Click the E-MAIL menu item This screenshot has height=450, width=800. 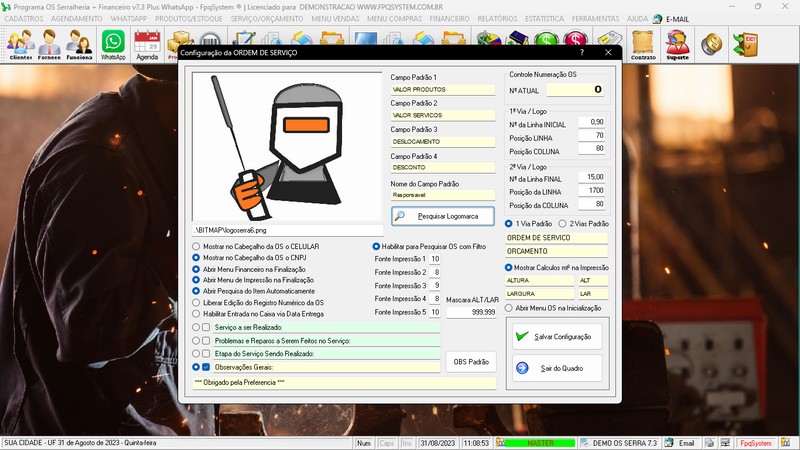pyautogui.click(x=677, y=19)
